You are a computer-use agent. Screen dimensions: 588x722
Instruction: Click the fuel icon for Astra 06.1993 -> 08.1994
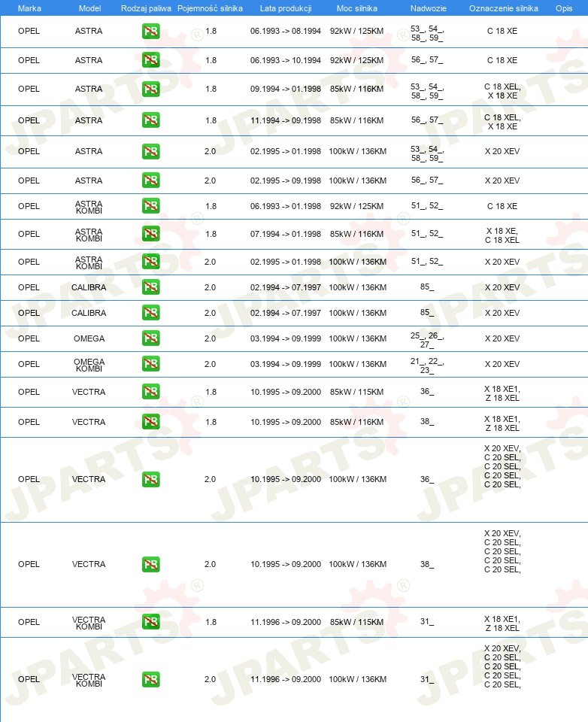150,32
